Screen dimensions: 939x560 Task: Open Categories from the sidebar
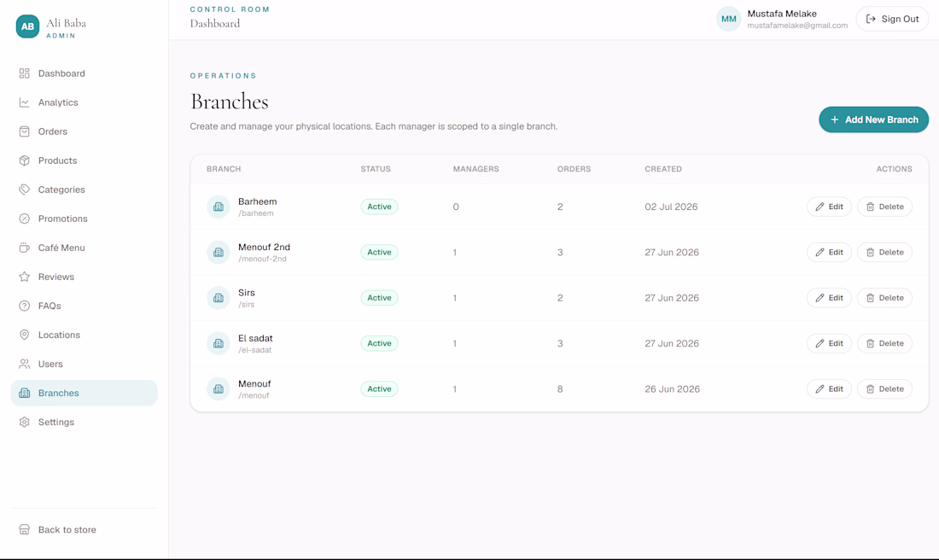pyautogui.click(x=84, y=190)
